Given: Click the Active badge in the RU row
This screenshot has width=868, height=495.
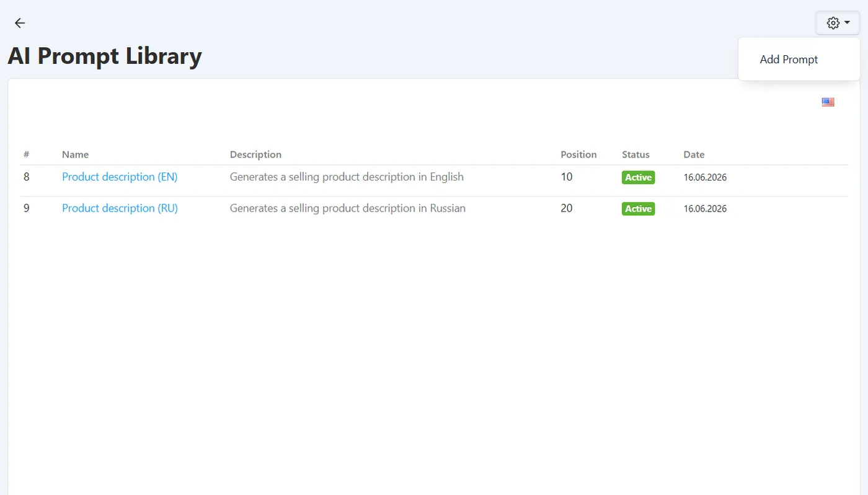Looking at the screenshot, I should [638, 209].
